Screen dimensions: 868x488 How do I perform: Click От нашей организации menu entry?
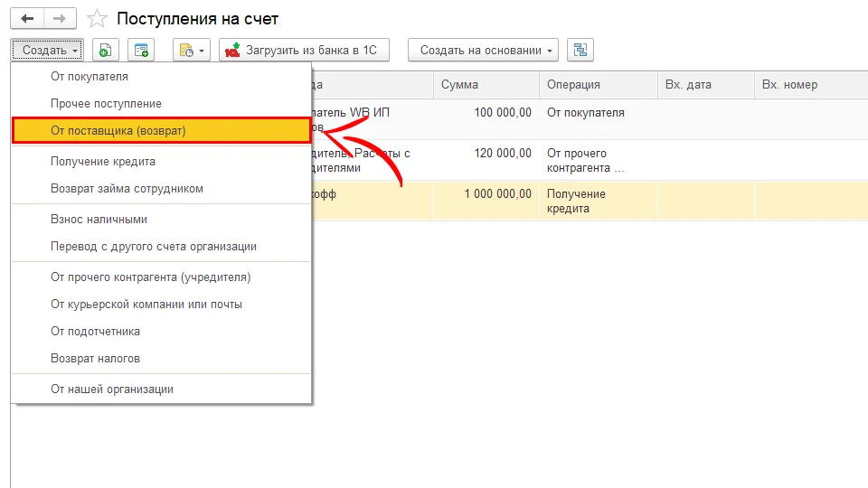click(112, 389)
